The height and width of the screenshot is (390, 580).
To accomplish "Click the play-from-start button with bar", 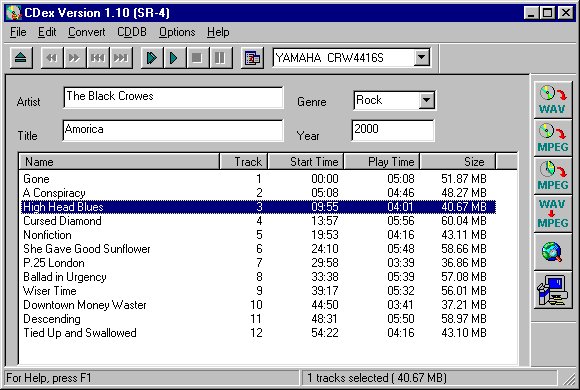I will [152, 58].
